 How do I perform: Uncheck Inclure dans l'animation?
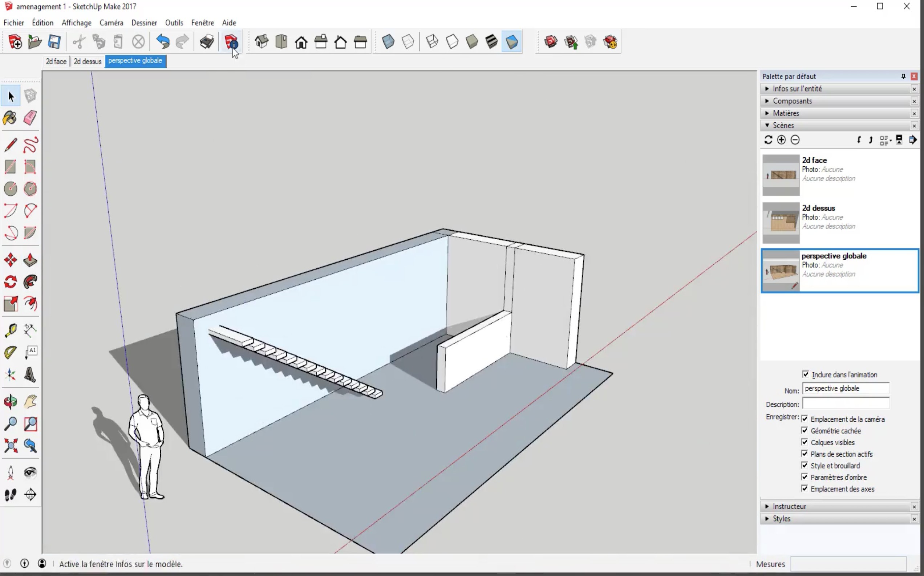click(806, 374)
